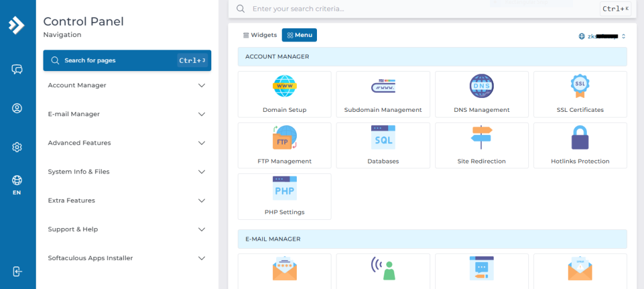Image resolution: width=644 pixels, height=289 pixels.
Task: Open PHP Settings icon
Action: [x=284, y=188]
